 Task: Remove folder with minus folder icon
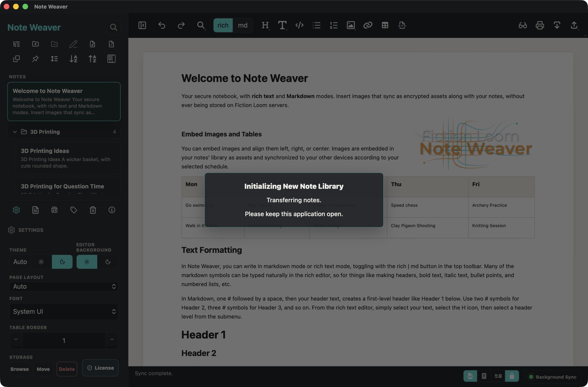pos(54,44)
